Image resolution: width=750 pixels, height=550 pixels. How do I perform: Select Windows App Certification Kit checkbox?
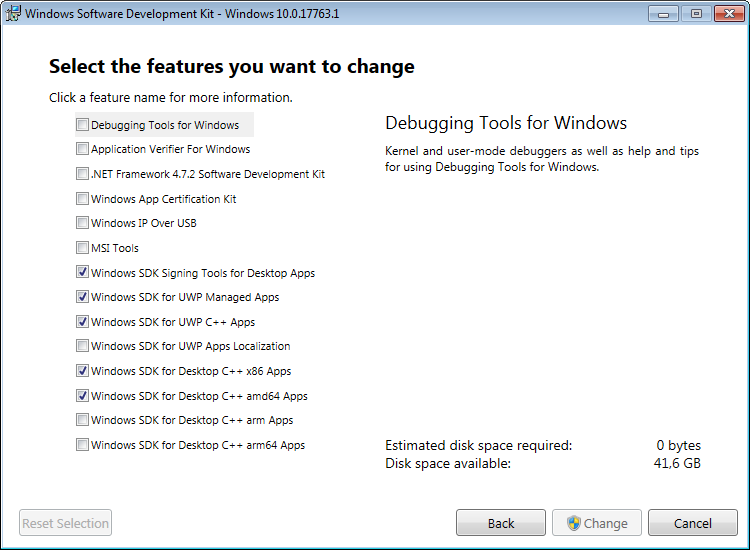coord(82,198)
